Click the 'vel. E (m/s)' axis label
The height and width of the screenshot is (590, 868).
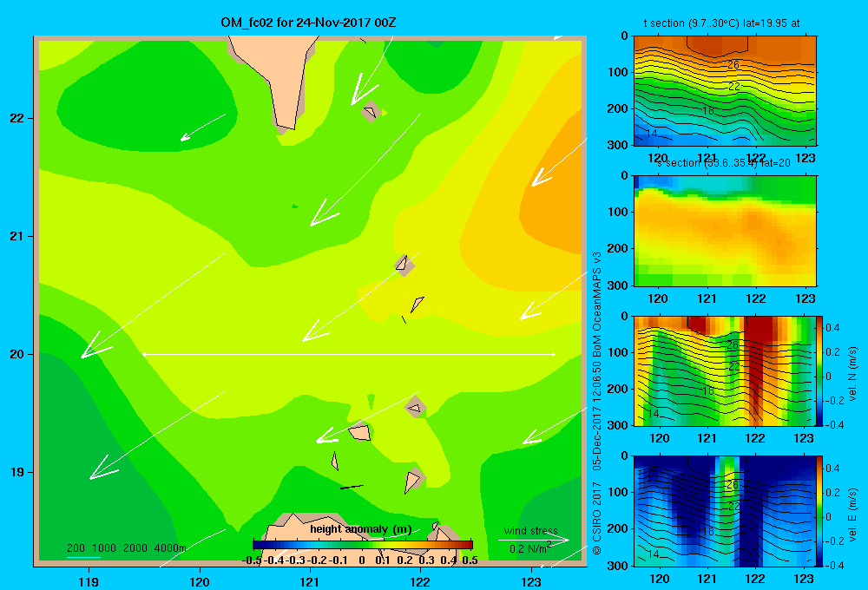852,515
